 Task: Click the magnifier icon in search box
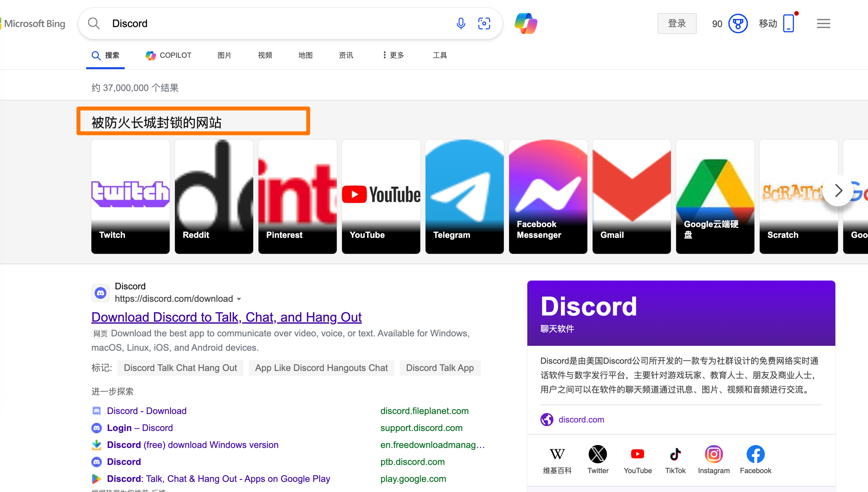(x=94, y=23)
